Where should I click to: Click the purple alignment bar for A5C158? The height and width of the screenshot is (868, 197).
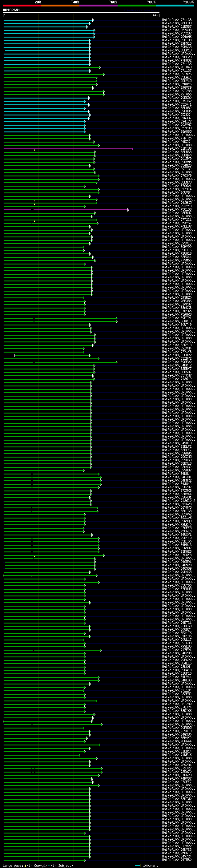(x=67, y=210)
